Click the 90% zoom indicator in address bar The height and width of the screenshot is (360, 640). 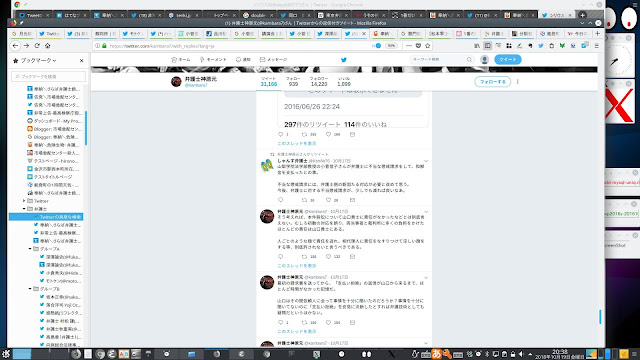[x=391, y=46]
